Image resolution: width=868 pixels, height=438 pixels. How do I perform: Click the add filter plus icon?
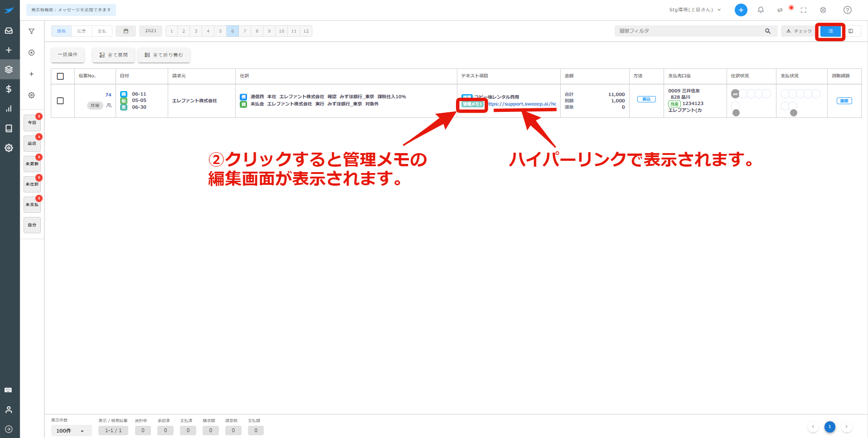[x=31, y=74]
